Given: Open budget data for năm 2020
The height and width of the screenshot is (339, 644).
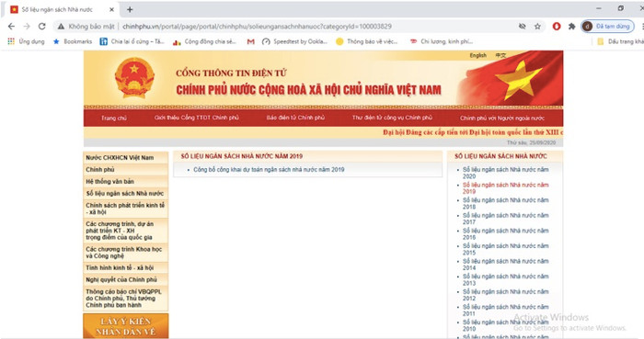Looking at the screenshot, I should 506,173.
